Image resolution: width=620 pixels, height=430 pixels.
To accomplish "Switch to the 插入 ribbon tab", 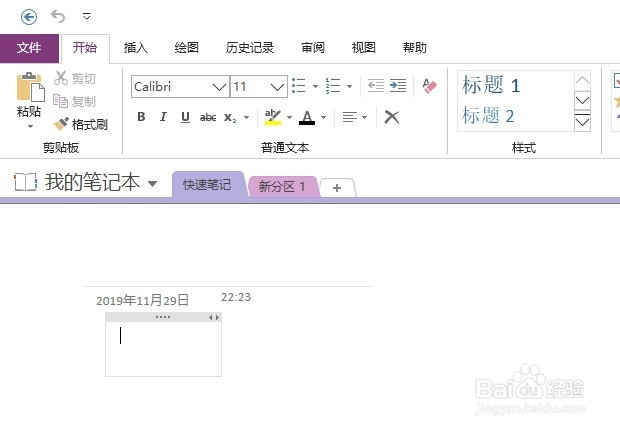I will 136,48.
